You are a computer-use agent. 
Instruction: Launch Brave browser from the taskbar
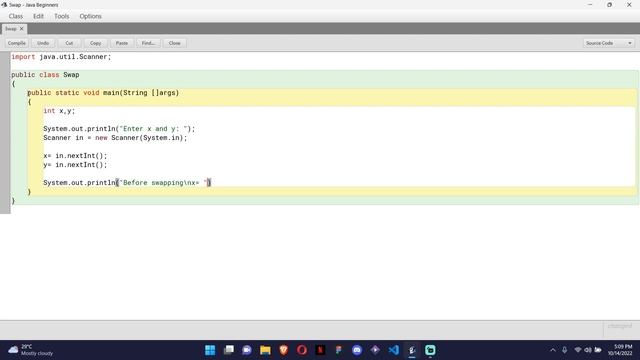[284, 350]
